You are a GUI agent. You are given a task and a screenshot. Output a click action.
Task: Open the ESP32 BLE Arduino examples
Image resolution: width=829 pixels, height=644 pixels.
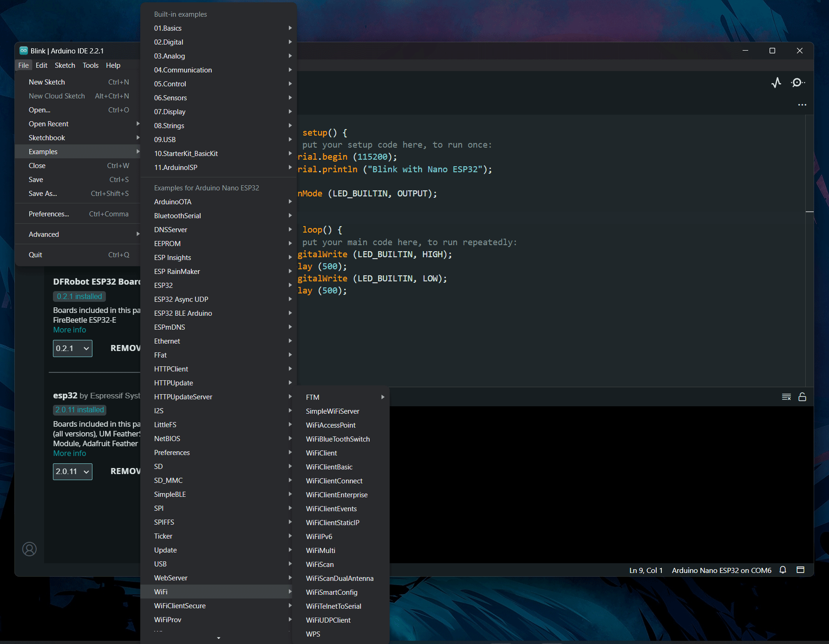219,313
